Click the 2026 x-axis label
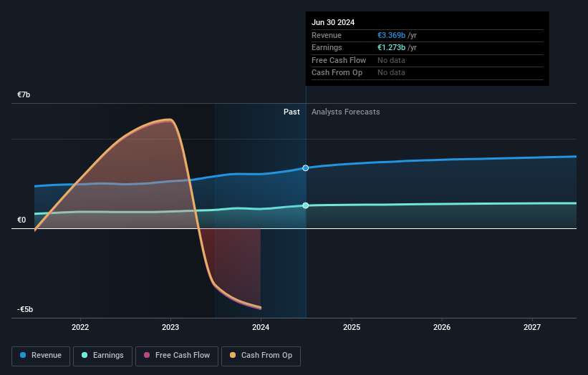 (442, 328)
